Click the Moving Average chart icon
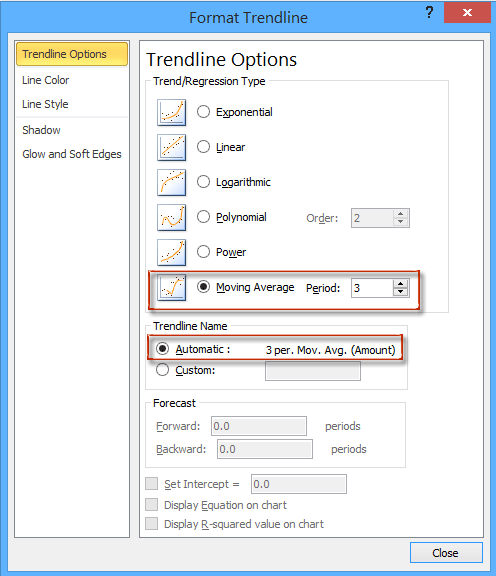 pyautogui.click(x=172, y=287)
